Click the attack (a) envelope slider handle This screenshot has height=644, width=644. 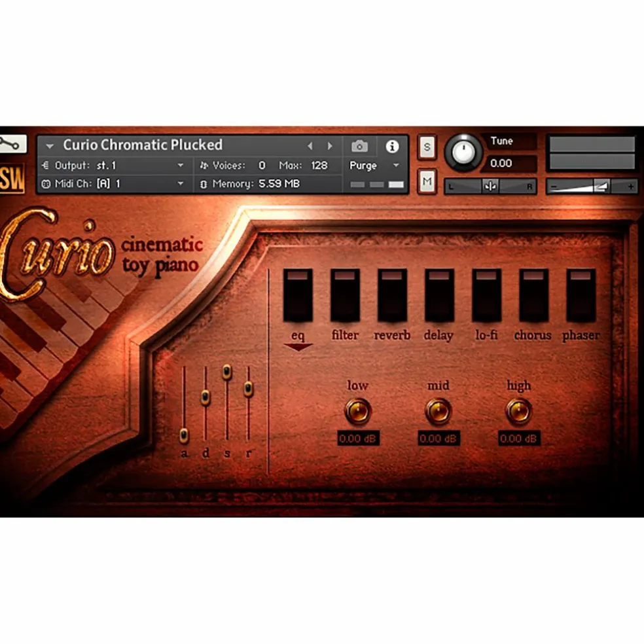click(184, 435)
